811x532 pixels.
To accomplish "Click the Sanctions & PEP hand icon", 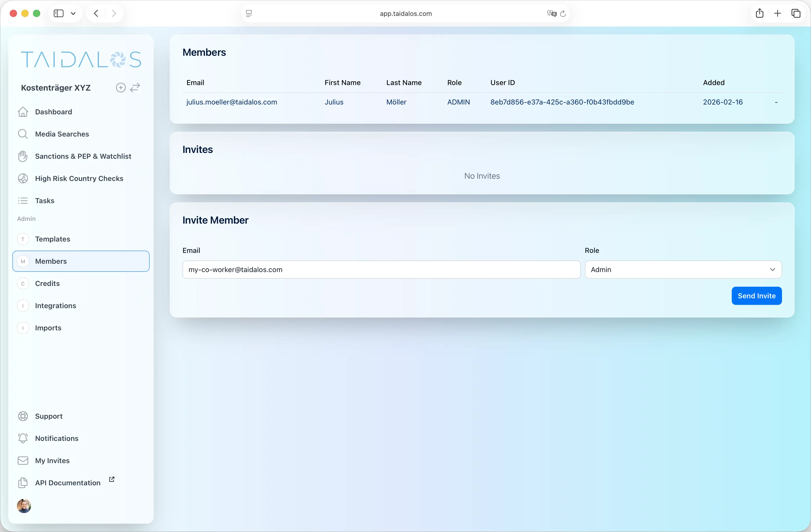I will point(22,156).
